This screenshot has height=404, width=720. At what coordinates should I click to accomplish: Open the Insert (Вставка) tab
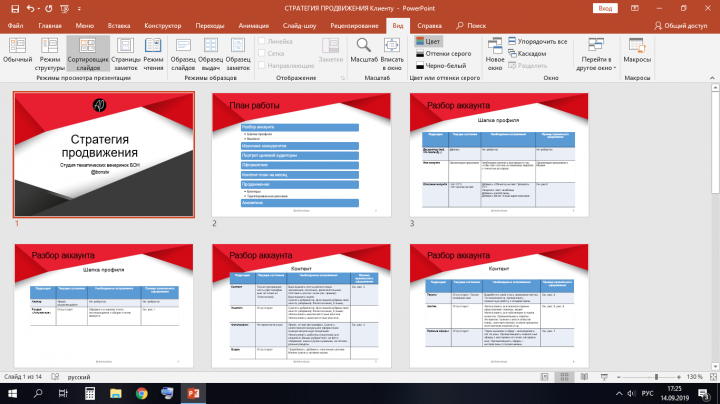coord(119,26)
